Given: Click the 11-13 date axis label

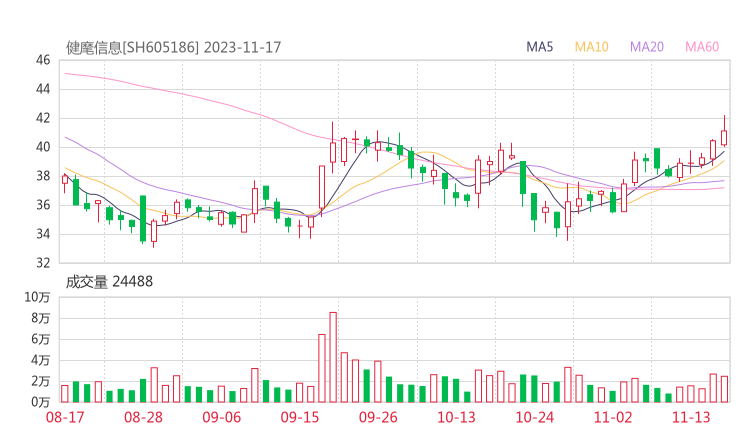Looking at the screenshot, I should click(x=691, y=417).
